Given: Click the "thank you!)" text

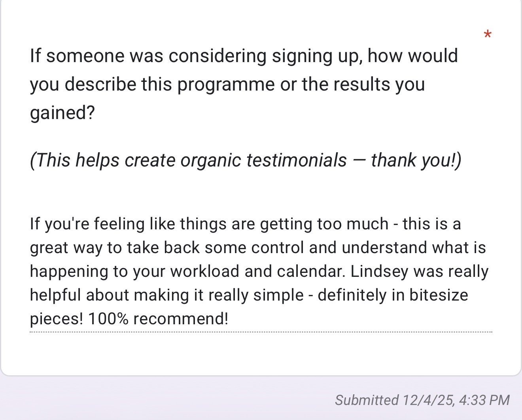Looking at the screenshot, I should (x=416, y=160).
